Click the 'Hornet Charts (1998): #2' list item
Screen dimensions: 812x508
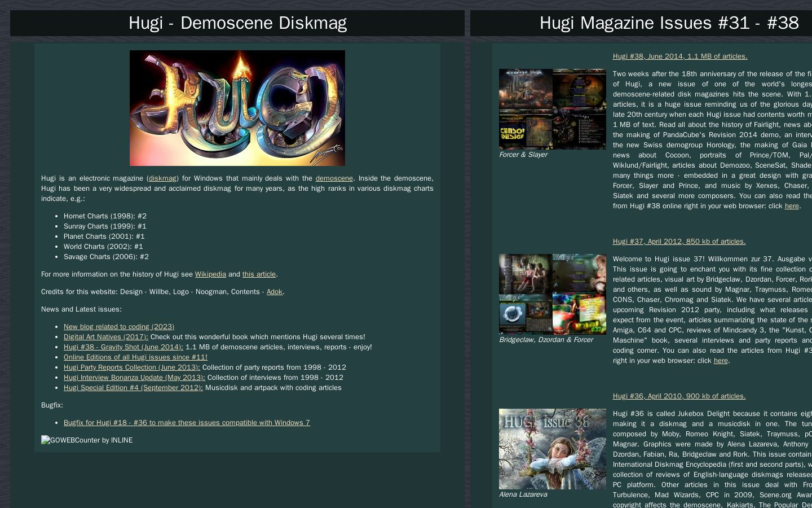coord(105,216)
